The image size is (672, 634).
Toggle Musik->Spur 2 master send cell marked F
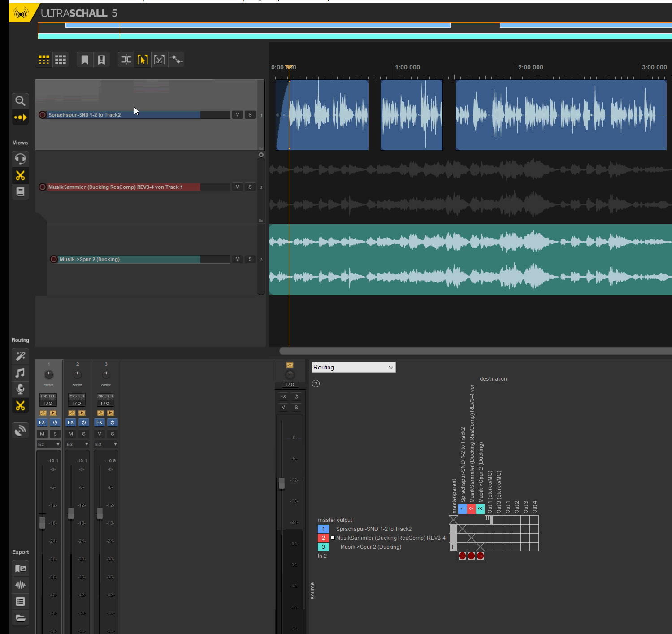click(453, 547)
